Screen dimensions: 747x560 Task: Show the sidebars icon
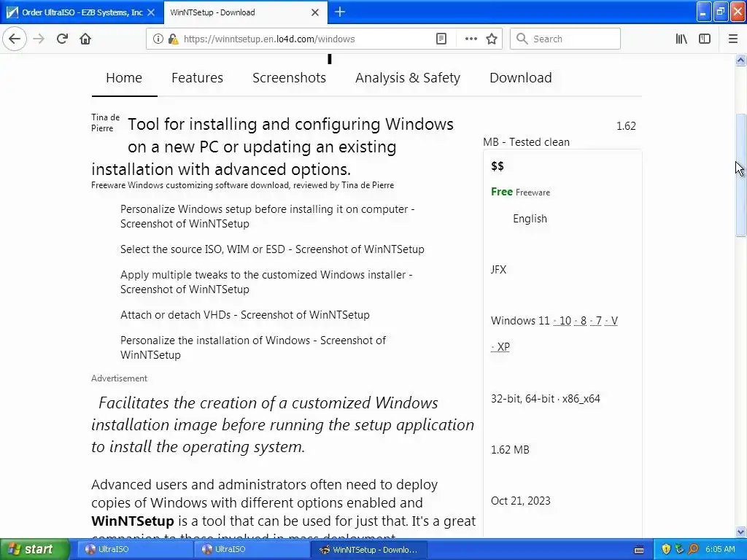pos(705,39)
